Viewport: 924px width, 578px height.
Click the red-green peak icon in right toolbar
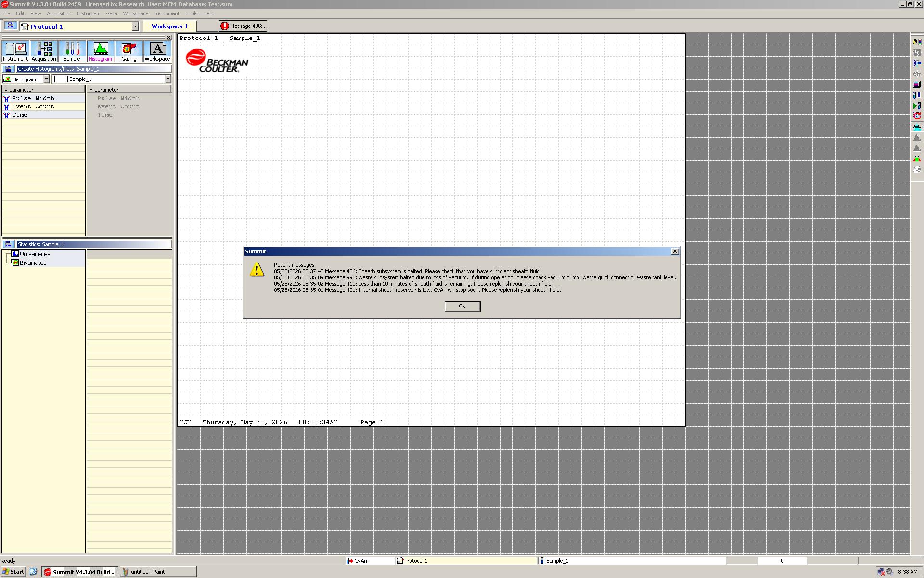point(917,158)
